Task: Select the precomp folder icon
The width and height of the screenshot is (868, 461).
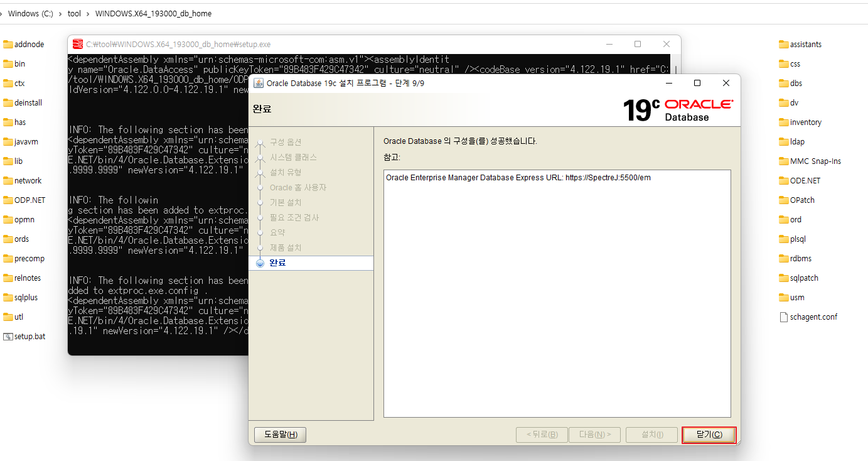Action: (x=8, y=259)
